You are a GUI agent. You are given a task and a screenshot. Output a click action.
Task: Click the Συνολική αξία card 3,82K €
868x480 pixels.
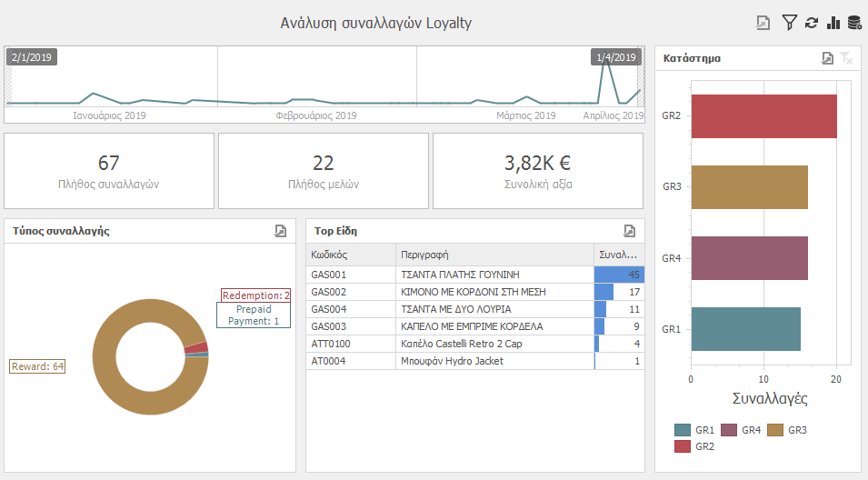click(x=538, y=171)
